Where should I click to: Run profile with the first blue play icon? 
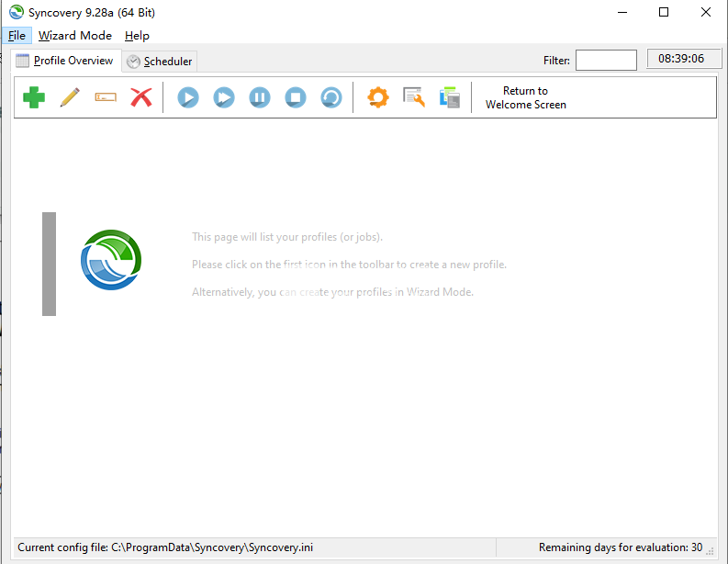click(x=188, y=97)
